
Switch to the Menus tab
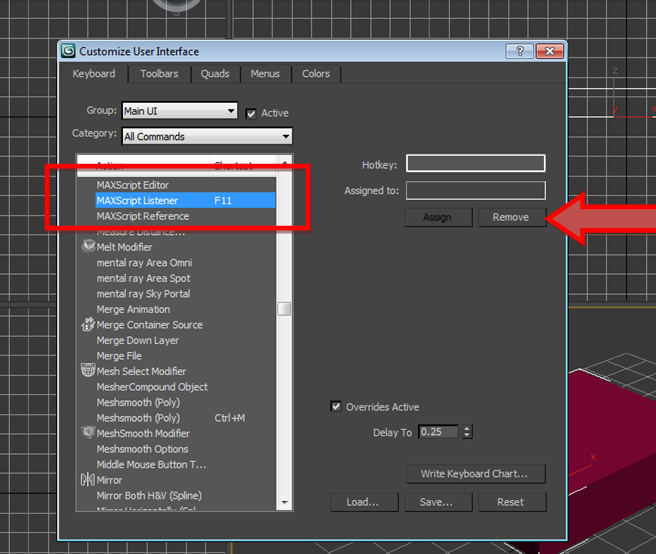265,74
